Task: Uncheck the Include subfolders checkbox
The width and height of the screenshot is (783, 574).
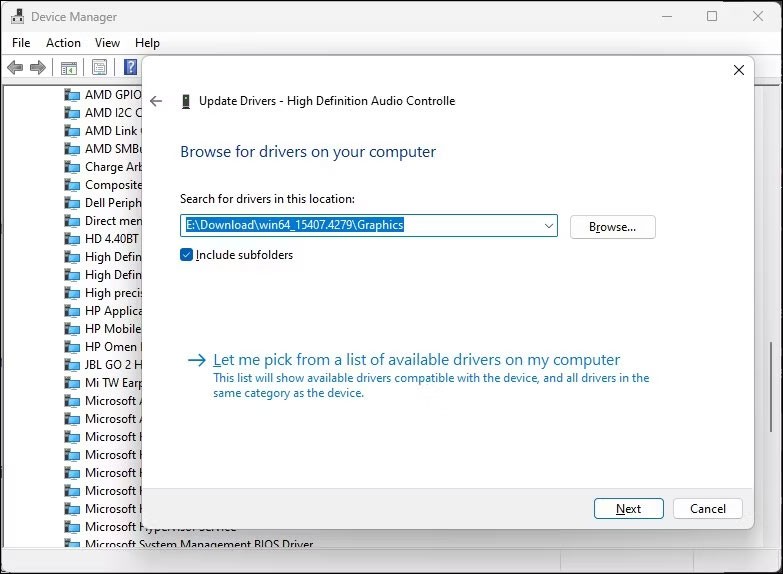Action: [x=187, y=255]
